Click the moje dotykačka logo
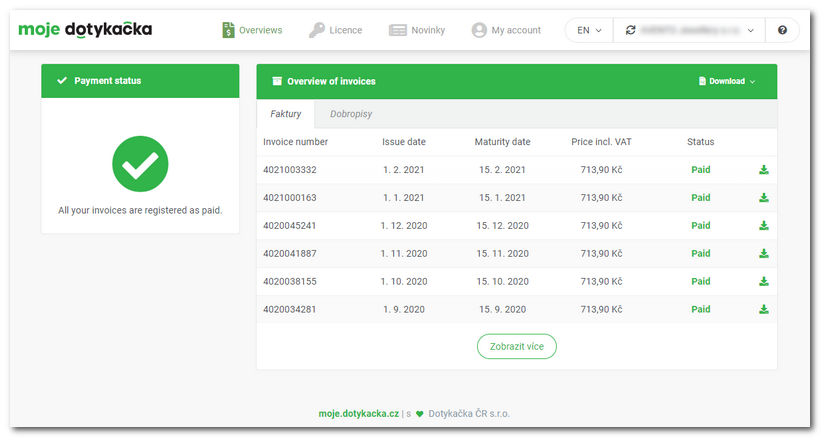The width and height of the screenshot is (821, 438). click(x=85, y=30)
